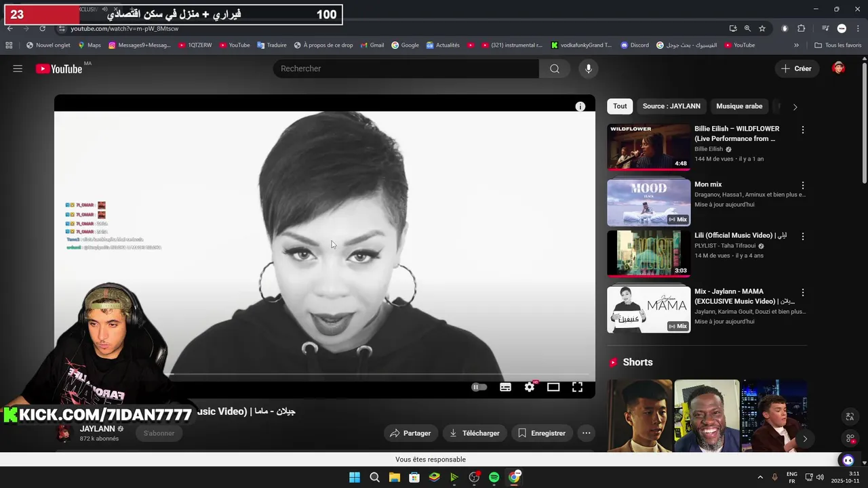The image size is (868, 488).
Task: Switch to theater mode
Action: tap(553, 387)
